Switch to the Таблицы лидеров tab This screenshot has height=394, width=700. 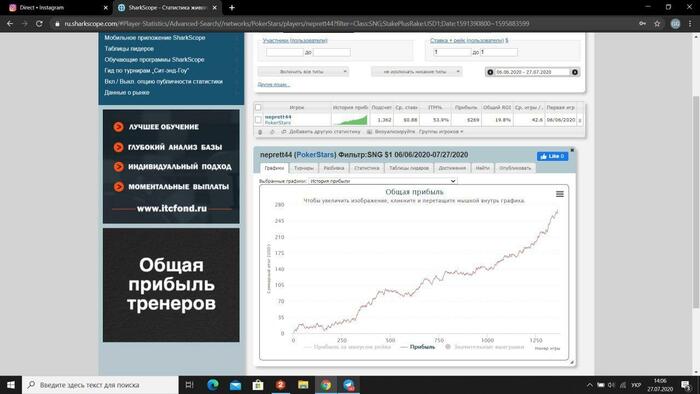coord(409,168)
